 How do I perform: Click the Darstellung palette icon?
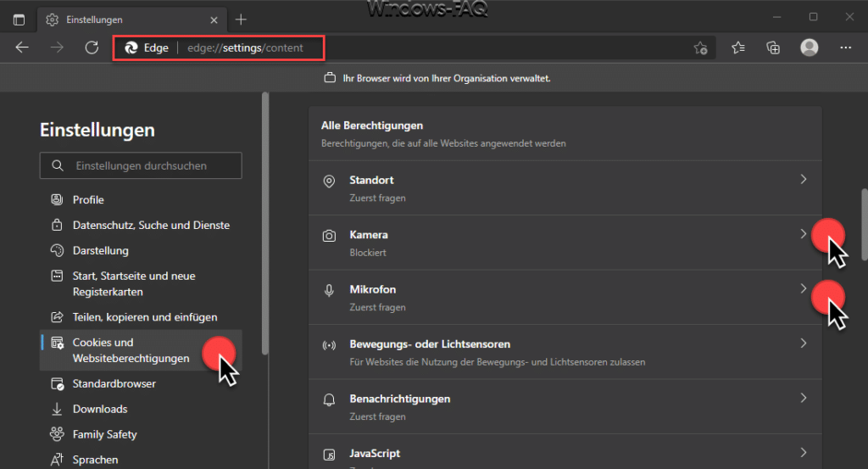click(x=57, y=250)
